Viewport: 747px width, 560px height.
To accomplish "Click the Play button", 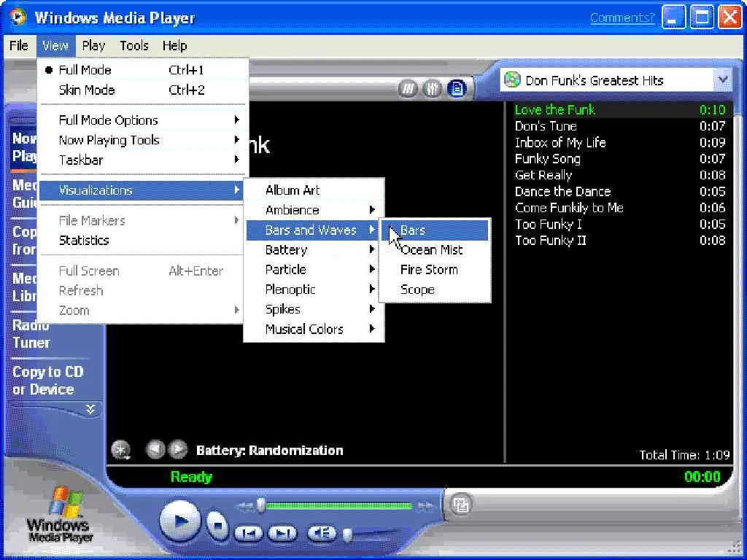I will click(x=179, y=521).
